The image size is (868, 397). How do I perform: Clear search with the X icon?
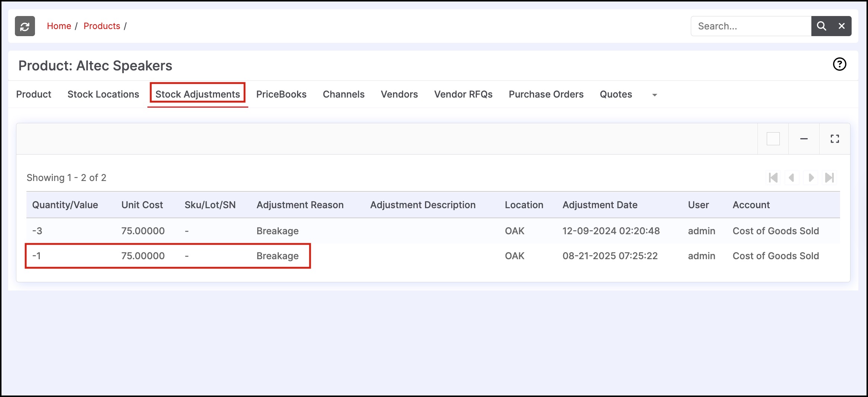pos(842,26)
